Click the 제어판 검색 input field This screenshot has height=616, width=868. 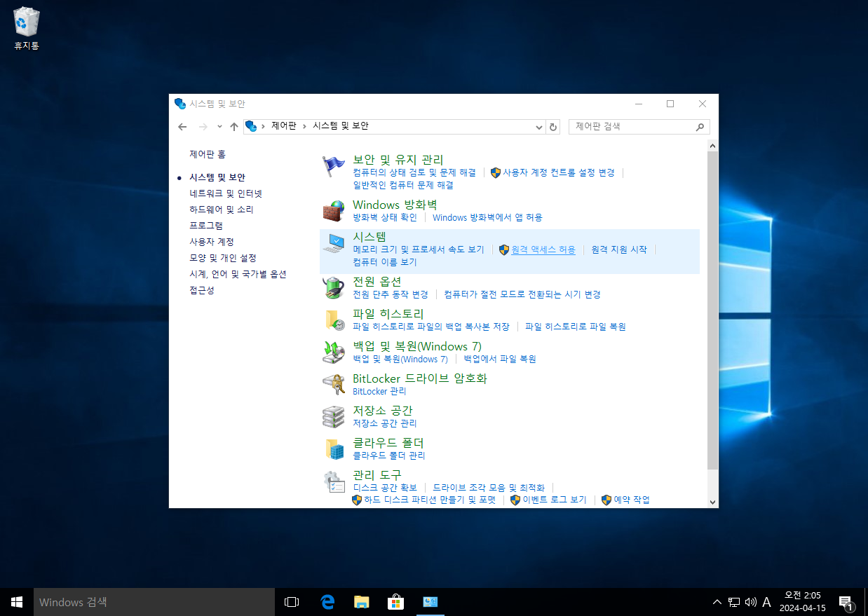click(633, 127)
